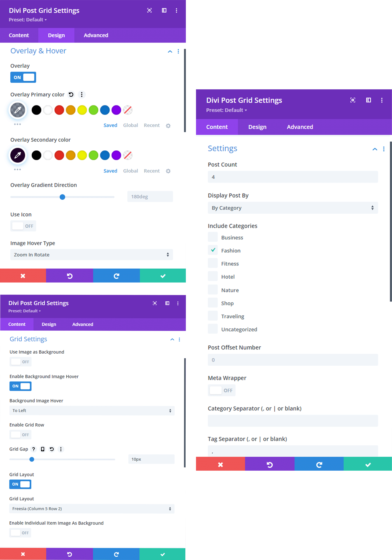Reset Grid Gap value

click(x=52, y=449)
